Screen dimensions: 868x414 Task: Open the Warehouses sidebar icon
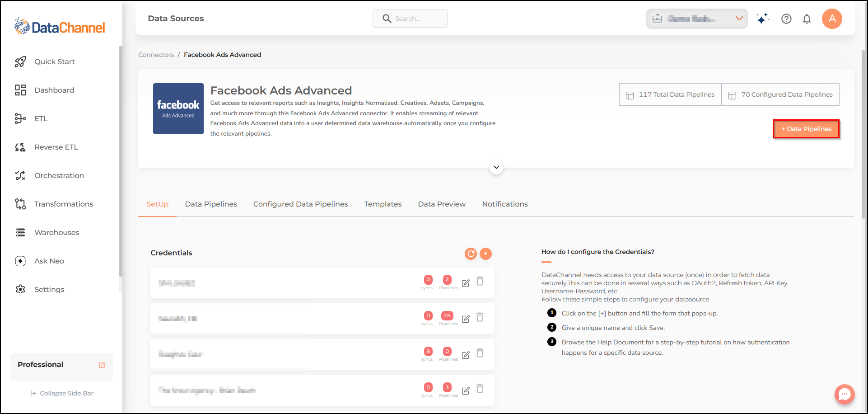(x=20, y=232)
